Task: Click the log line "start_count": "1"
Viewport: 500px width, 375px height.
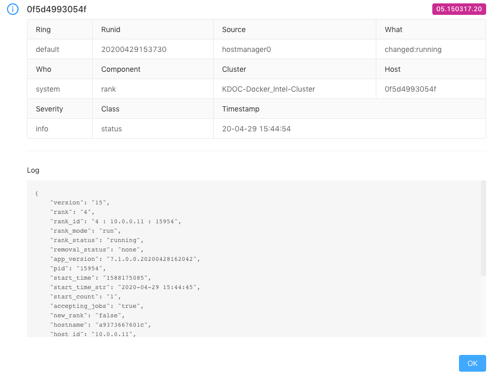Action: point(85,296)
